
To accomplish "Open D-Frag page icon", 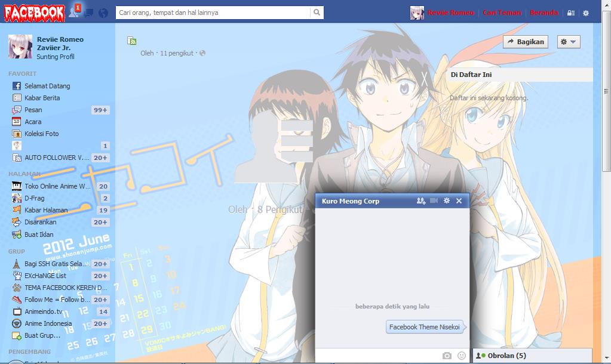I will (16, 198).
